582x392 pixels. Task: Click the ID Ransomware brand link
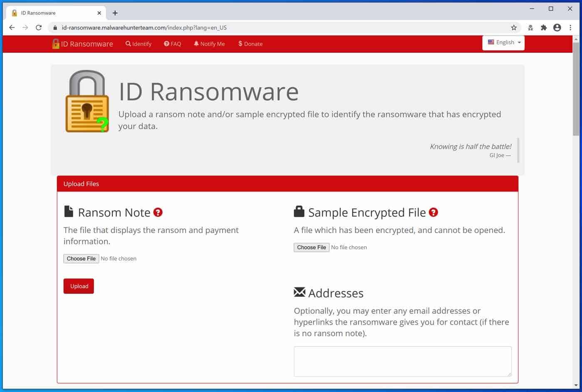click(83, 44)
